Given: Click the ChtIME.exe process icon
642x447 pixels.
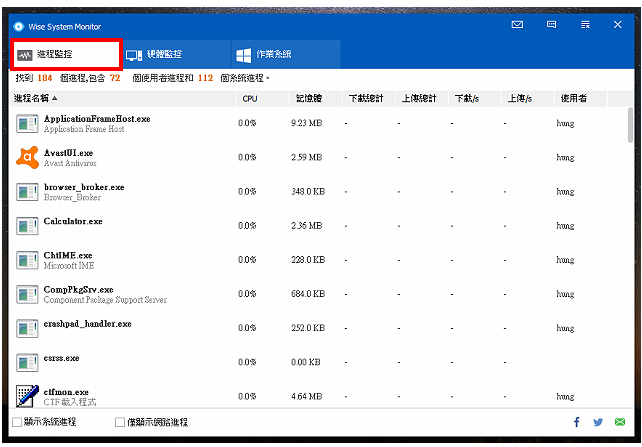Looking at the screenshot, I should coord(27,260).
